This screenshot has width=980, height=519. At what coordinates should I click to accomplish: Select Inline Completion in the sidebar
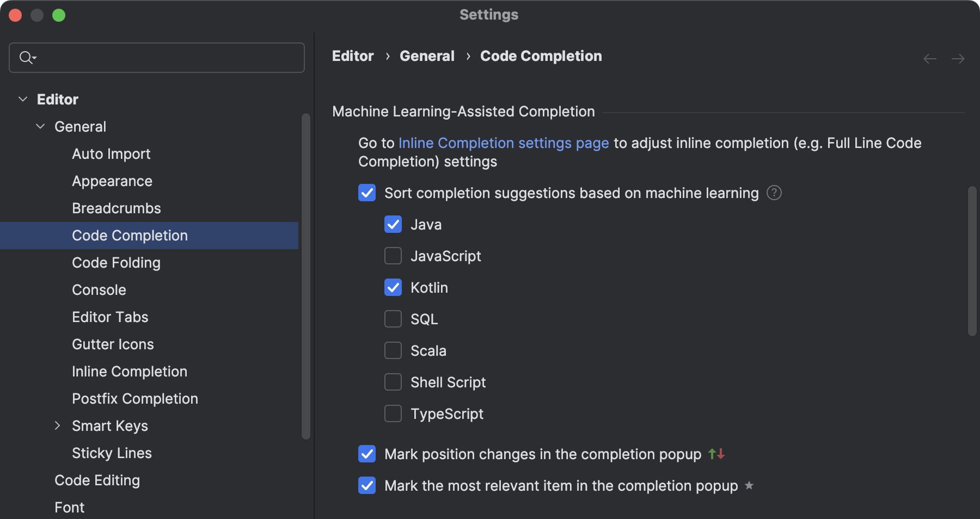click(x=130, y=371)
